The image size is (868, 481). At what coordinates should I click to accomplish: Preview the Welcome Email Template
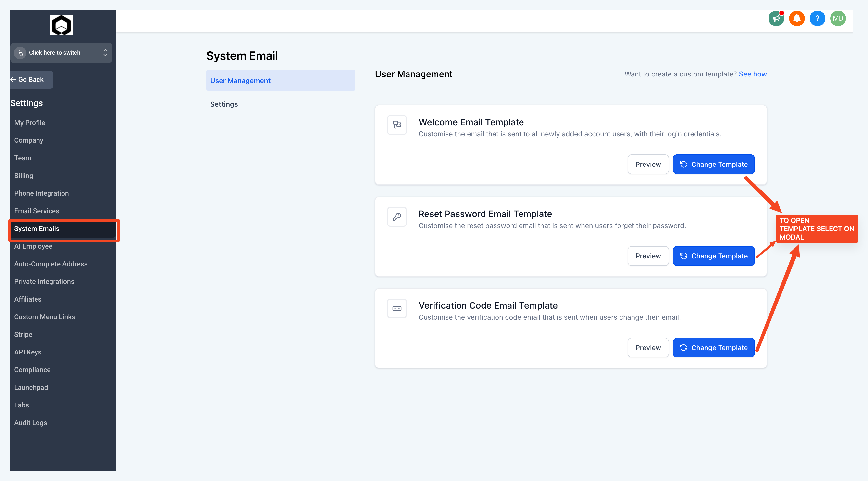[648, 165]
